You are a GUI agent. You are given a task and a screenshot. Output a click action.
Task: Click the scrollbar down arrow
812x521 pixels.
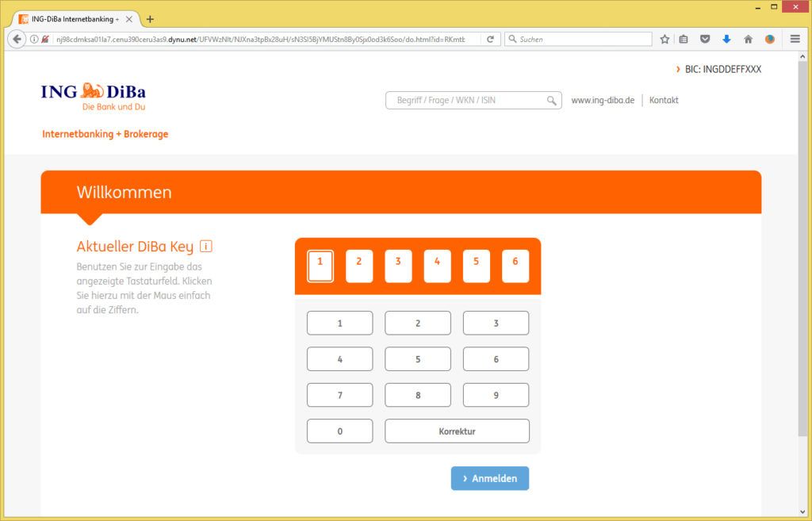802,511
